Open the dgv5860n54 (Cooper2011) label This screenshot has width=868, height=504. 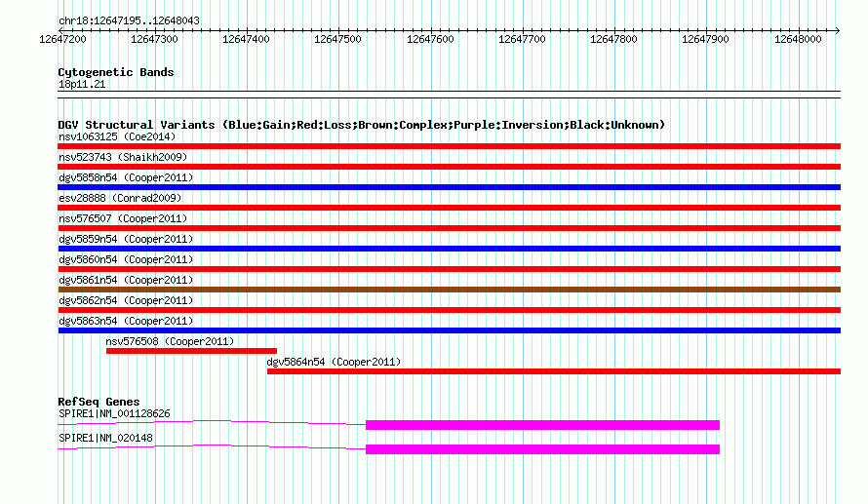[x=126, y=259]
